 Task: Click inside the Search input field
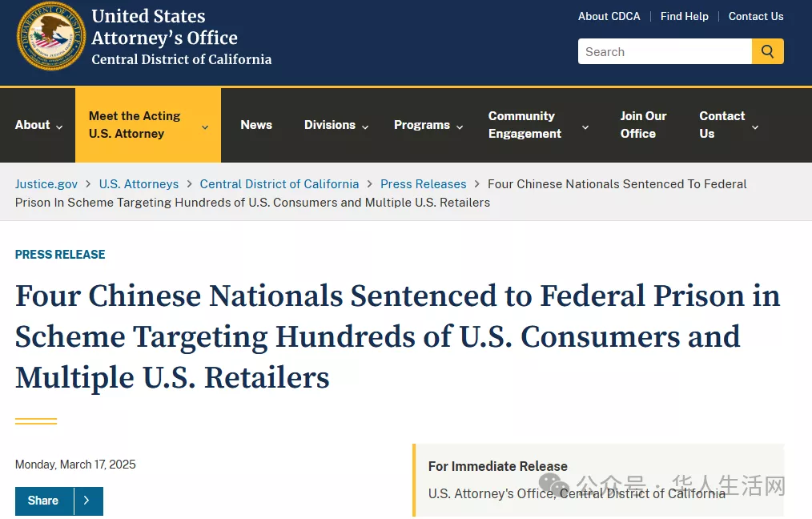coord(665,51)
